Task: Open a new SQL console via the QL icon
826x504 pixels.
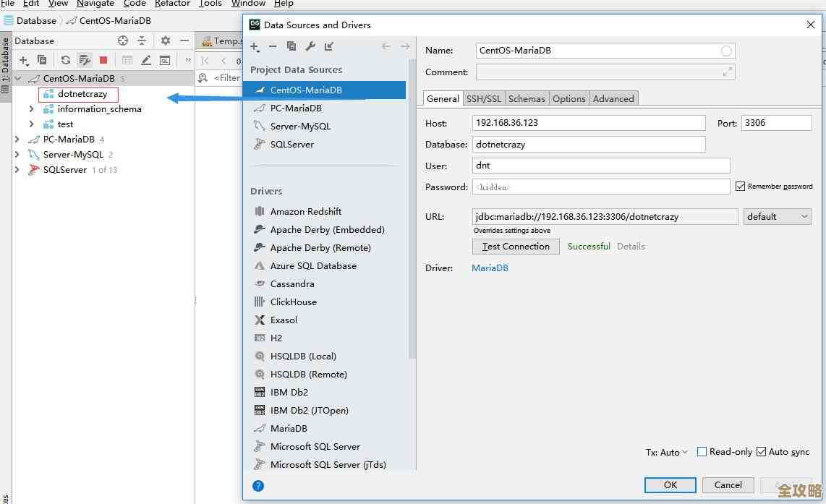Action: [166, 59]
